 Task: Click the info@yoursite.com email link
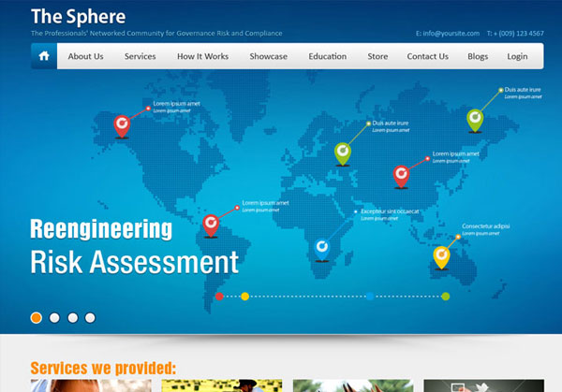point(451,34)
